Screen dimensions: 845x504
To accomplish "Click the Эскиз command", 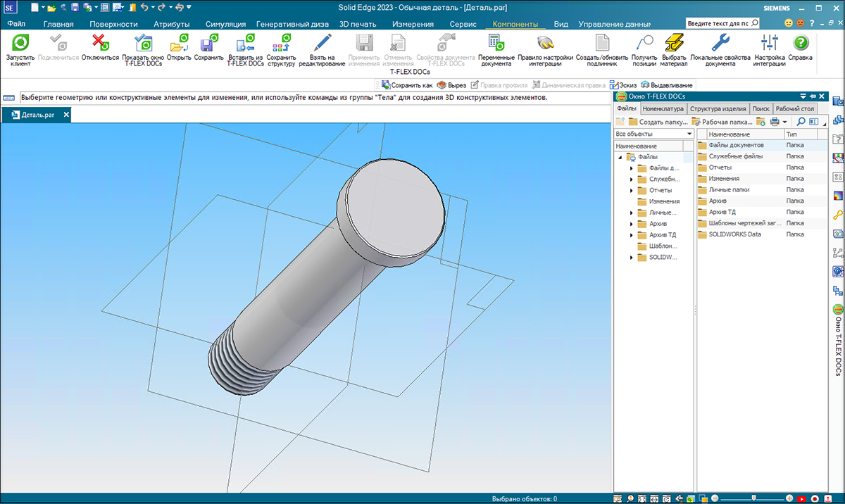I will (x=622, y=84).
